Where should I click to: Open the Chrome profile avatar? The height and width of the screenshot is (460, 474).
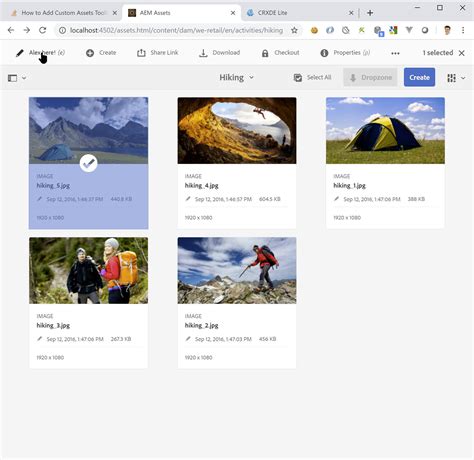coord(447,30)
